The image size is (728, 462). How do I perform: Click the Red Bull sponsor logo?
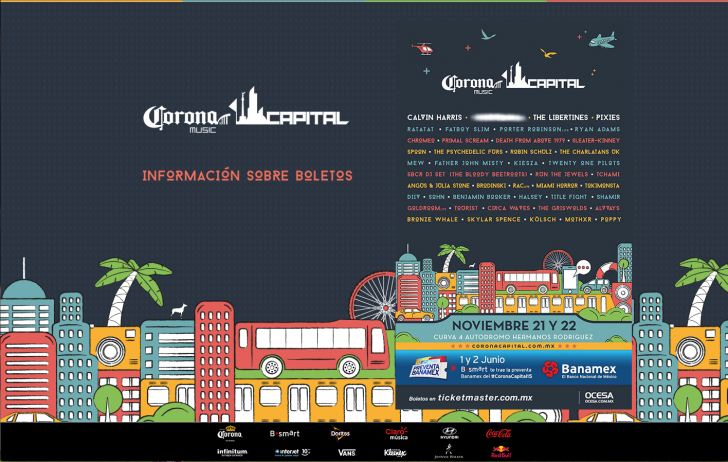coord(501,452)
